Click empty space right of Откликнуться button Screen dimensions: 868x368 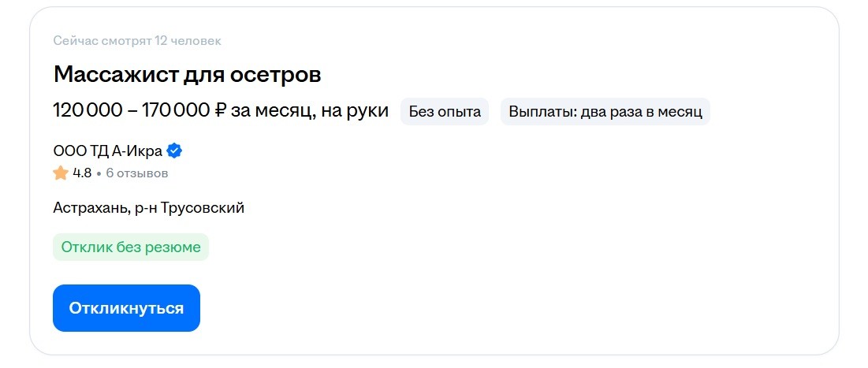pos(473,308)
